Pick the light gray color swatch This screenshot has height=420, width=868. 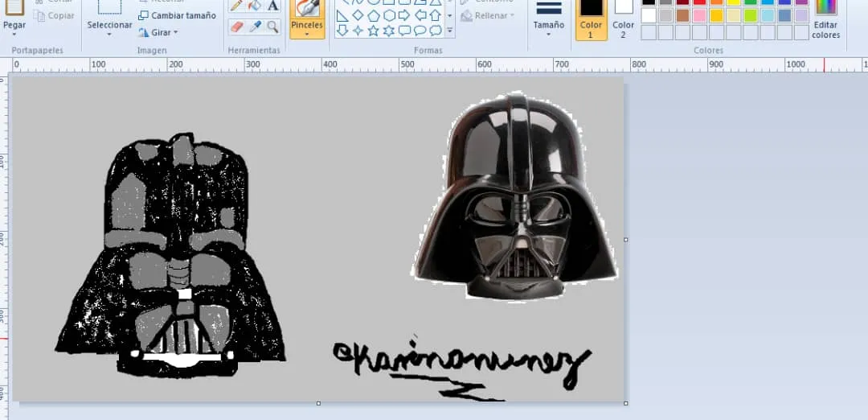pos(666,15)
